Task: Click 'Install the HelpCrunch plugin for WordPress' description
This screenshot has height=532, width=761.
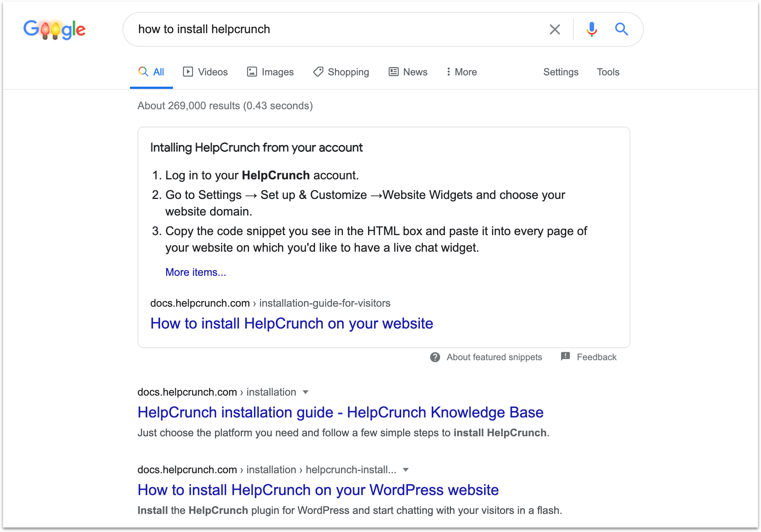Action: point(350,510)
